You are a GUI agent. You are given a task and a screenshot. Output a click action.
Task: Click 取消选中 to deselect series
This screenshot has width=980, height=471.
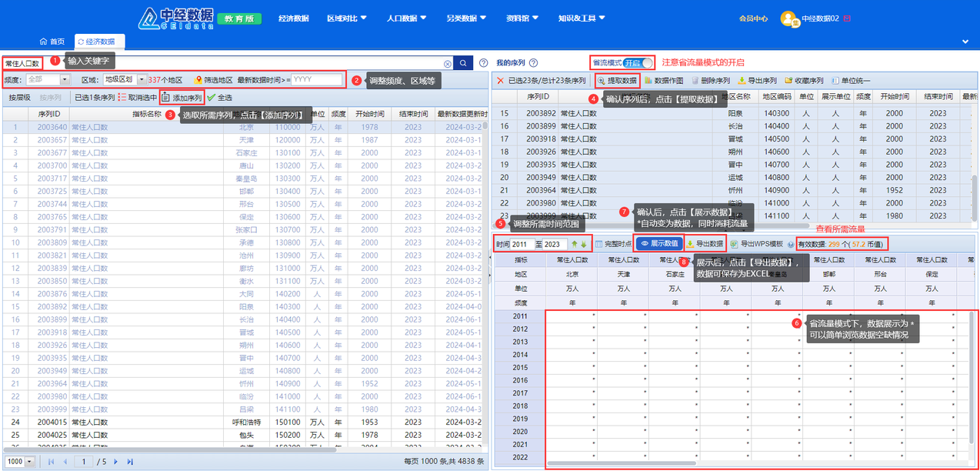pyautogui.click(x=123, y=98)
